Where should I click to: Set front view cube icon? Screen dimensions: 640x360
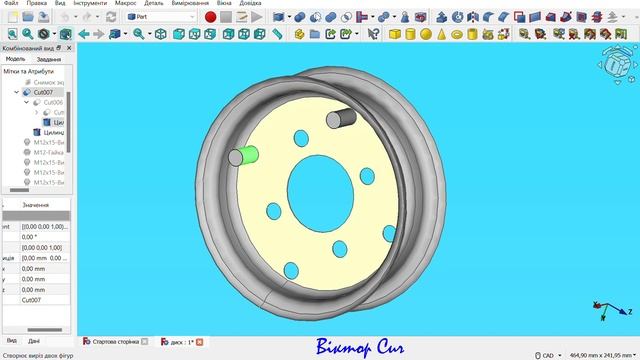tap(178, 34)
